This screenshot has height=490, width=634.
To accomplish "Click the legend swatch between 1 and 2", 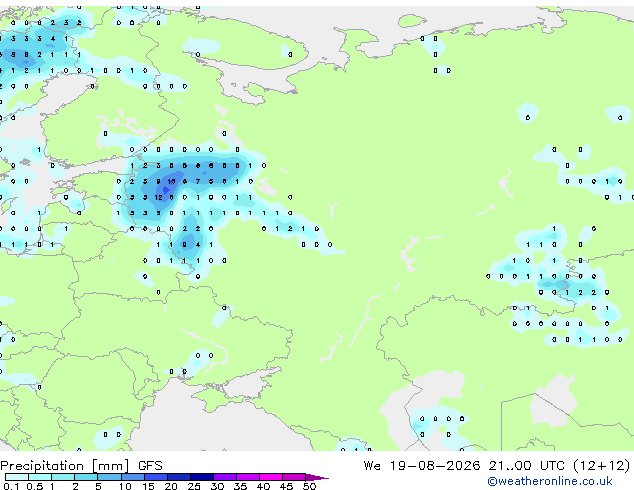I will (x=63, y=477).
